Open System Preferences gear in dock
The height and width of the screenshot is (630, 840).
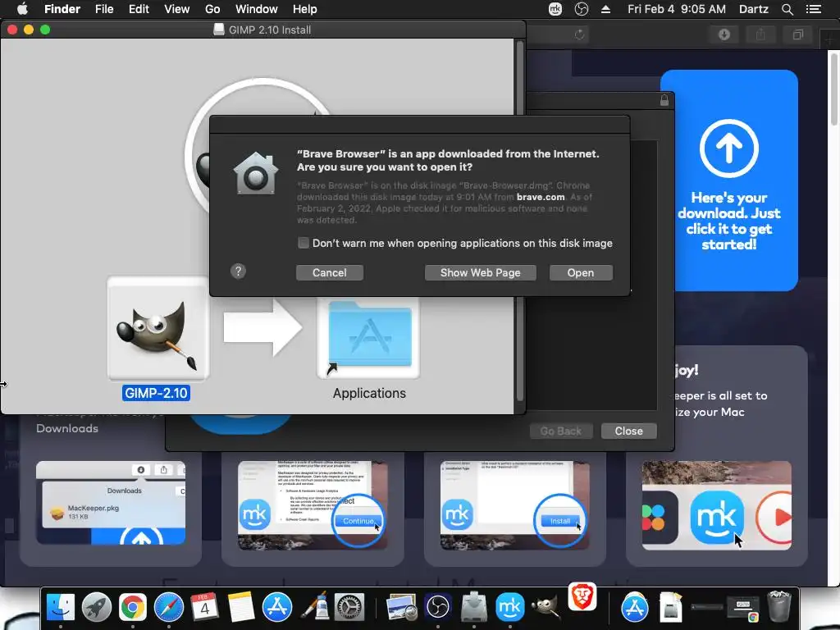[x=349, y=608]
